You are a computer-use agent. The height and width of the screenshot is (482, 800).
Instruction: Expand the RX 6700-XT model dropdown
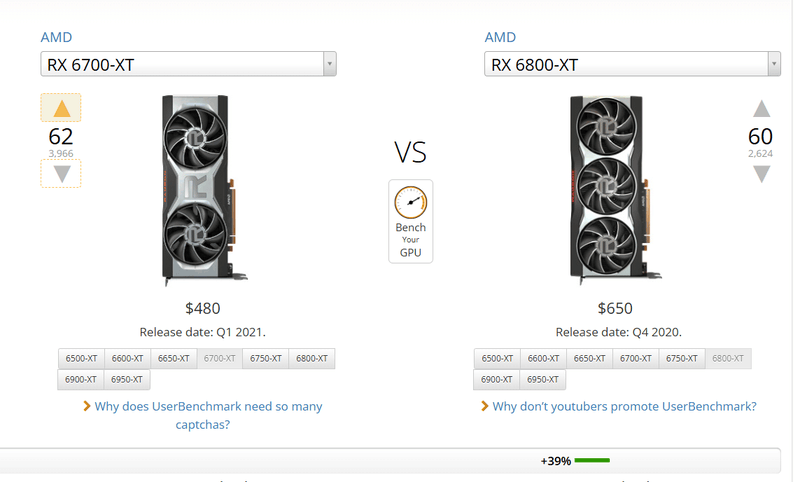point(188,64)
